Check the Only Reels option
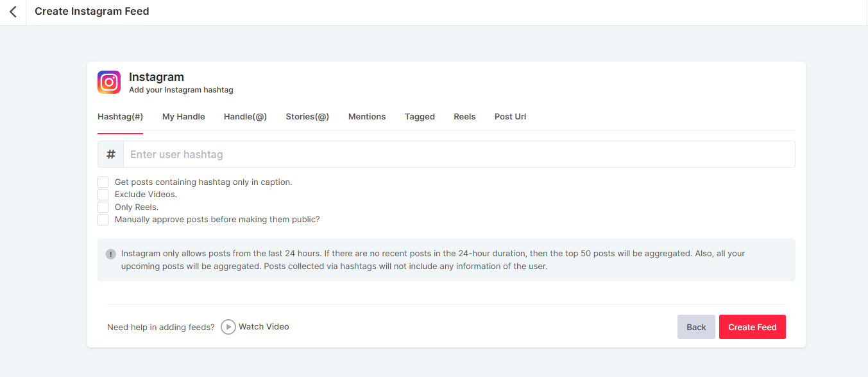This screenshot has width=868, height=377. 103,207
